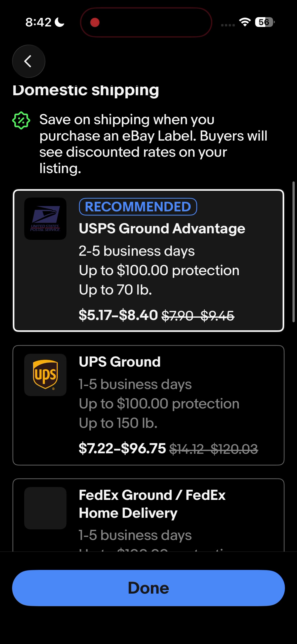This screenshot has width=297, height=644.
Task: Tap the blank FedEx logo placeholder
Action: 45,508
